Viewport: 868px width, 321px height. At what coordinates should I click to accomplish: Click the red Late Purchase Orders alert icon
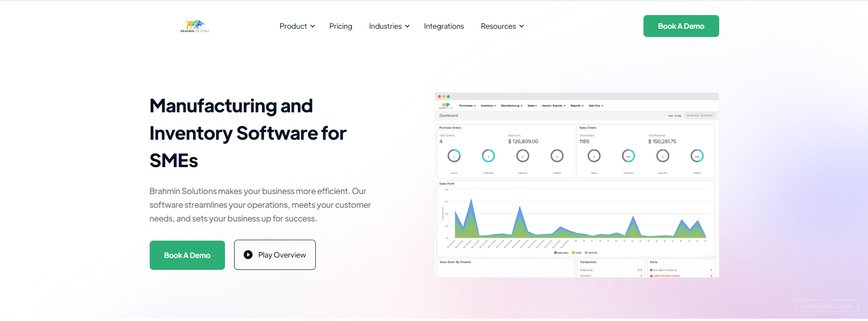(x=651, y=276)
